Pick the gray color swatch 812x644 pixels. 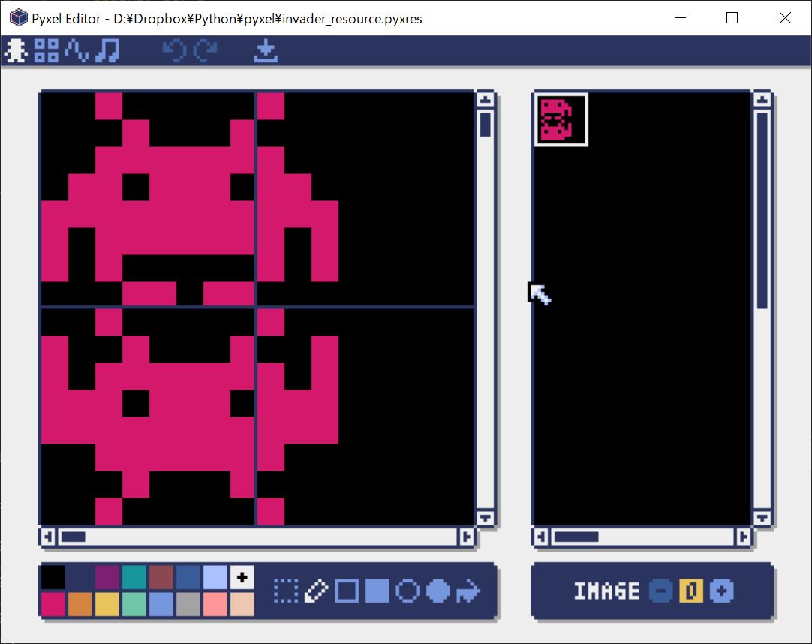coord(188,604)
